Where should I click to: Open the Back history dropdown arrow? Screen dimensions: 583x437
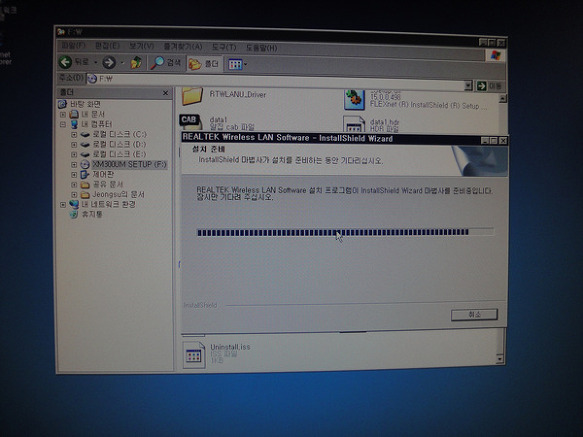click(x=95, y=62)
